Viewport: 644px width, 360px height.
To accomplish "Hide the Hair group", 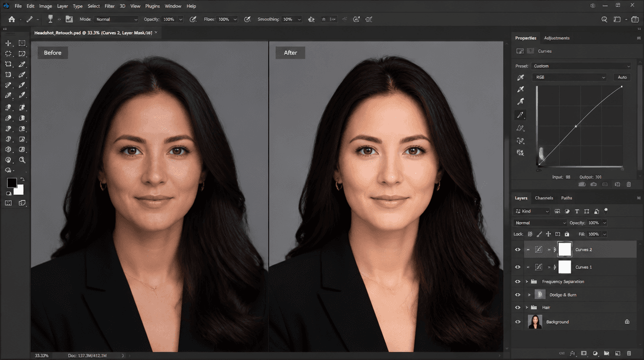I will (x=517, y=307).
